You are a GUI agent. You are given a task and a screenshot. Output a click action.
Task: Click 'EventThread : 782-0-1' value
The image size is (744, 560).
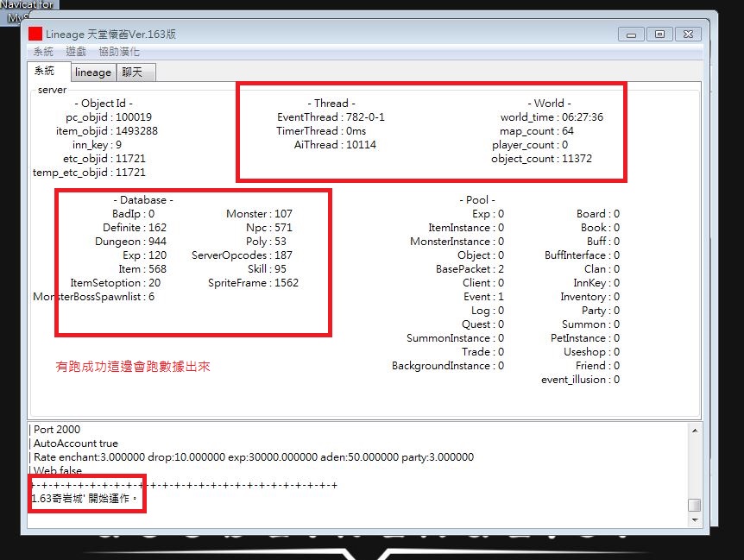[331, 117]
